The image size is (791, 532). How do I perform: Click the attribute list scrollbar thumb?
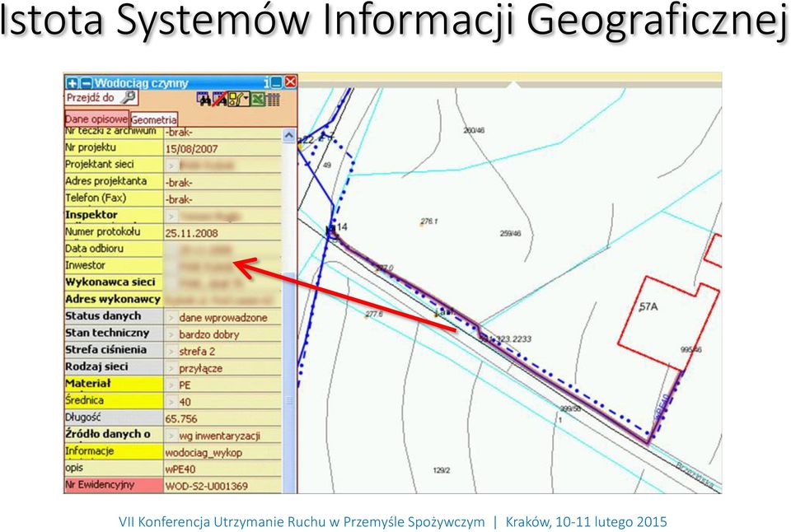click(x=289, y=381)
